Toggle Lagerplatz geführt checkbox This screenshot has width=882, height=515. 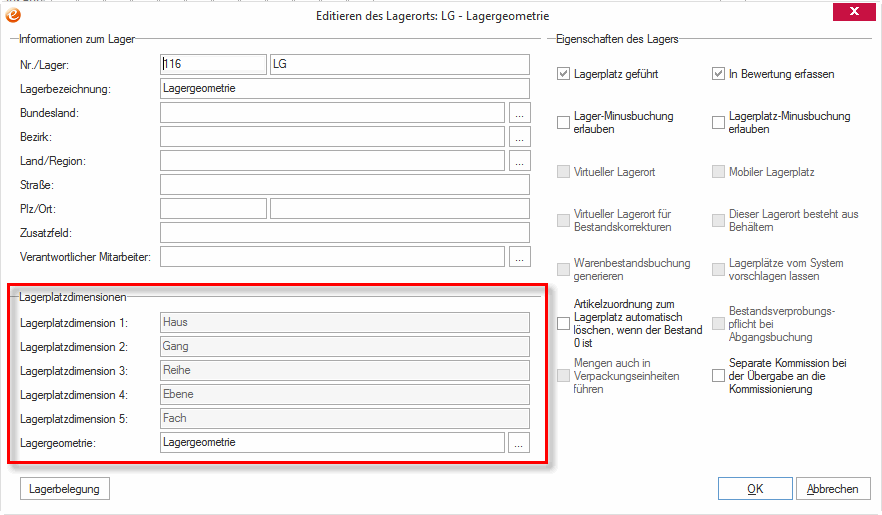563,74
